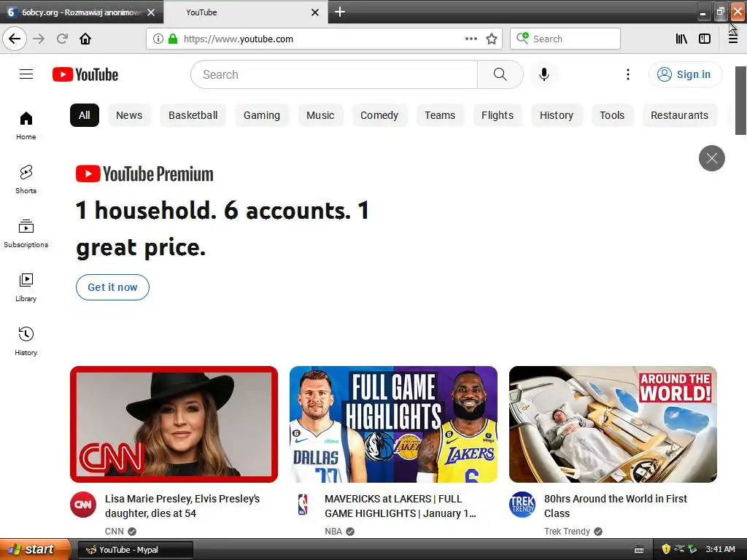Open the Trek Trendy channel name link
747x560 pixels.
tap(567, 531)
